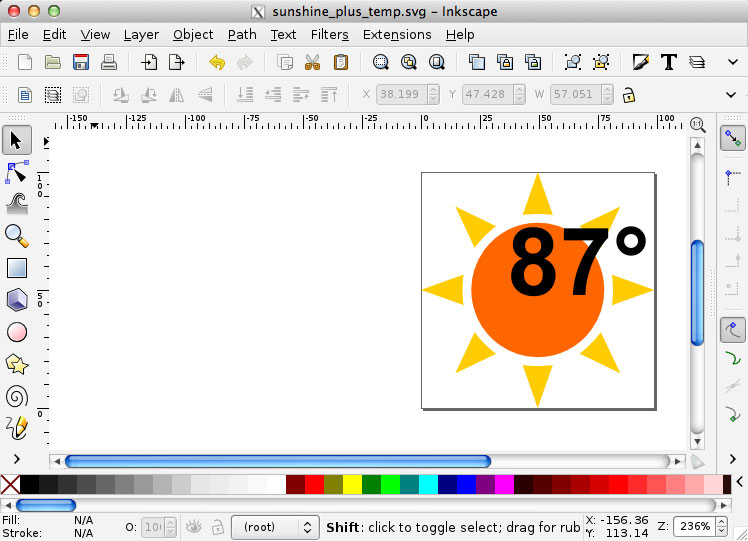Select the Tweak tool
Viewport: 748px width, 541px height.
point(17,204)
